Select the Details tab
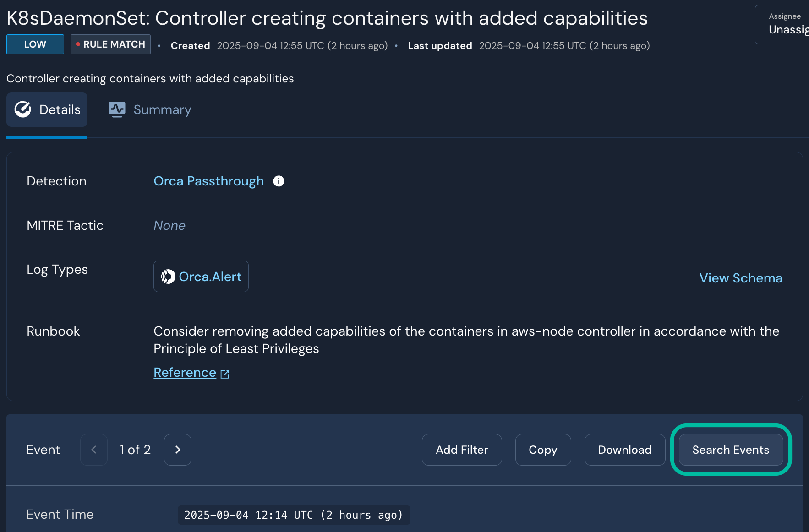 pyautogui.click(x=47, y=110)
